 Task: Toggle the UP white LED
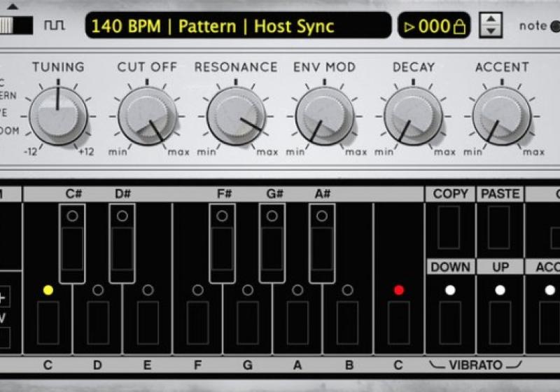coord(500,290)
